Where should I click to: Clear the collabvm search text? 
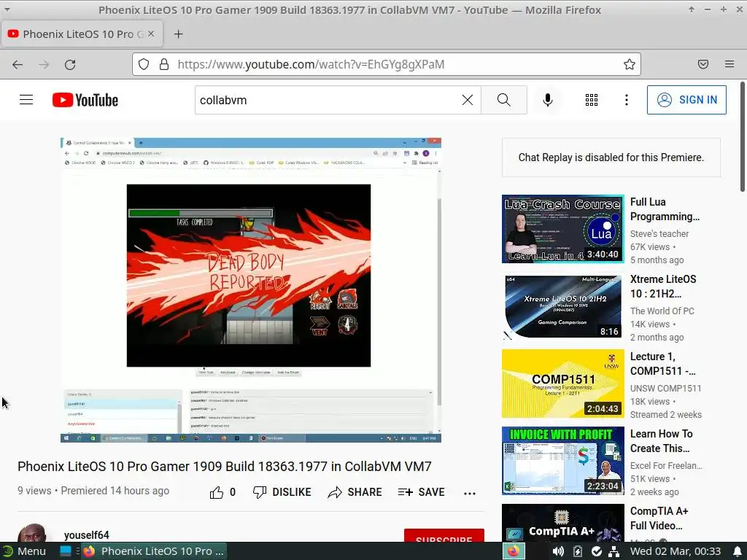(468, 100)
